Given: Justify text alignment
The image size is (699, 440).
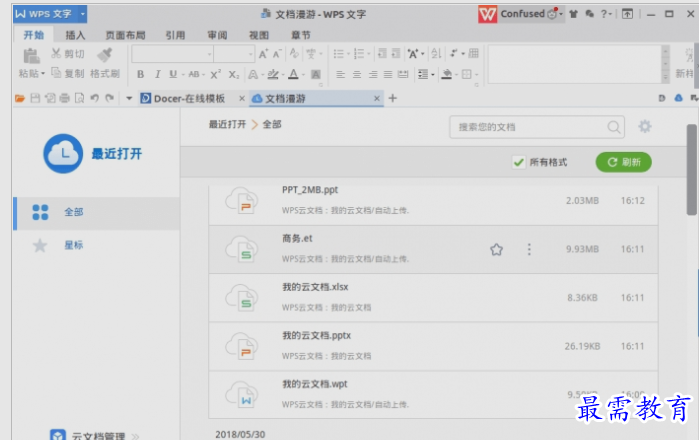Looking at the screenshot, I should [x=388, y=74].
